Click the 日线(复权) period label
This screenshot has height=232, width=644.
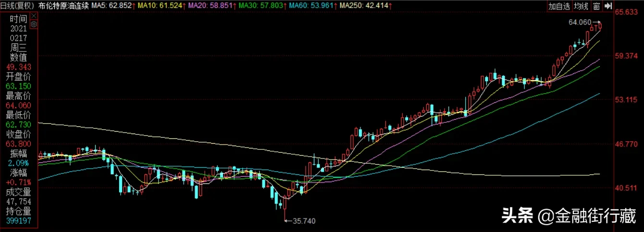coord(18,6)
